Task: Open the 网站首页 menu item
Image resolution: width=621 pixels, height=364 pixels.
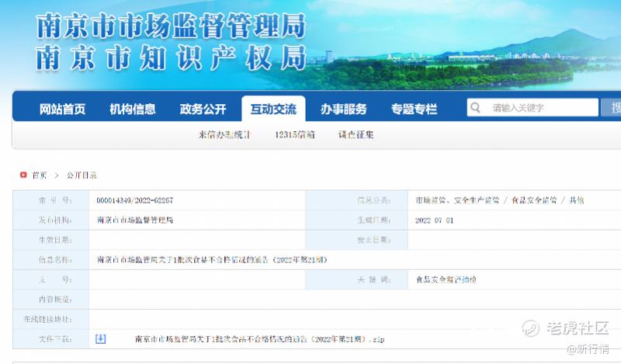Action: click(x=62, y=109)
